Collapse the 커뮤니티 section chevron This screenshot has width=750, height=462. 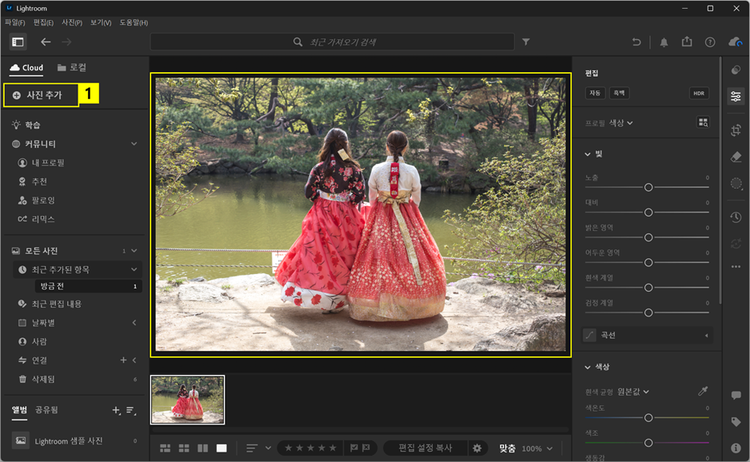pos(133,143)
